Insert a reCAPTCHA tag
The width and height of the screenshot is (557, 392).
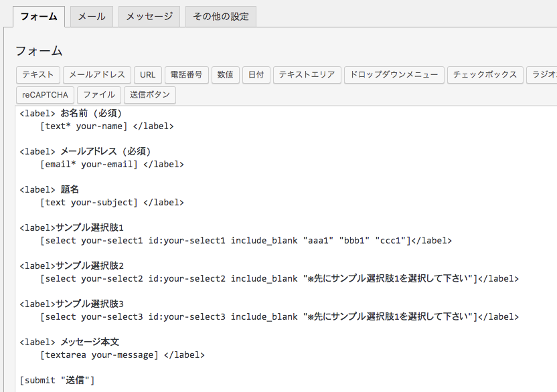(45, 95)
